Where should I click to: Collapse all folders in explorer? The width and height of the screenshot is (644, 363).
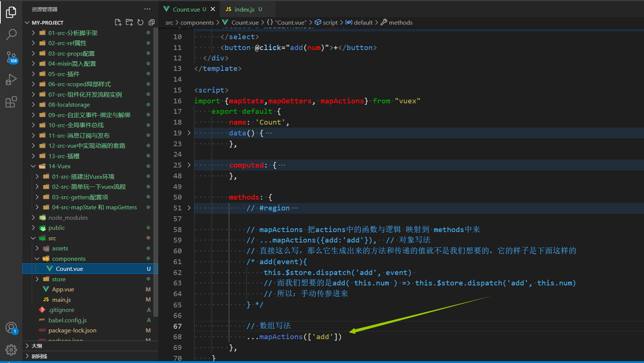coord(151,22)
